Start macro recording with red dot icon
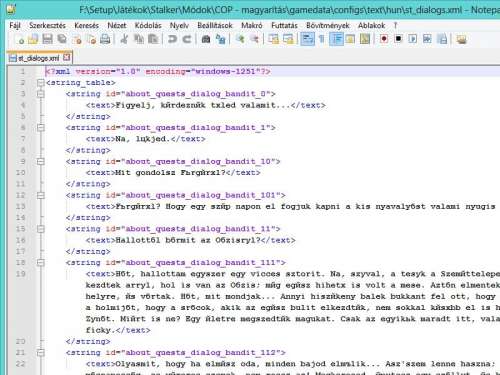 click(384, 39)
